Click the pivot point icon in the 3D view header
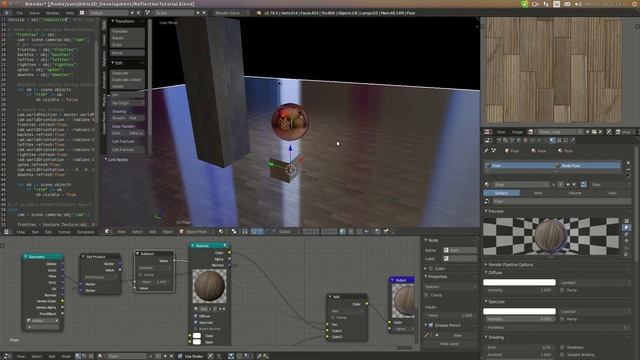 (x=234, y=231)
